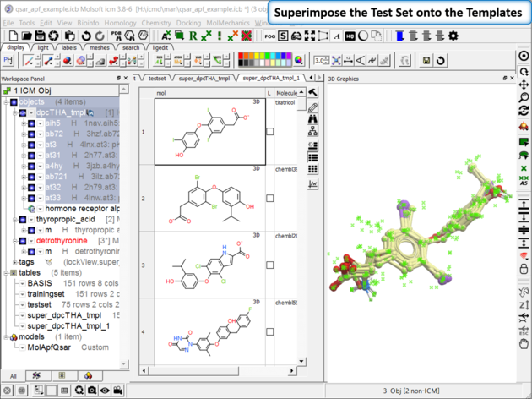Check the checkbox in table row 1
532x399 pixels.
click(269, 131)
